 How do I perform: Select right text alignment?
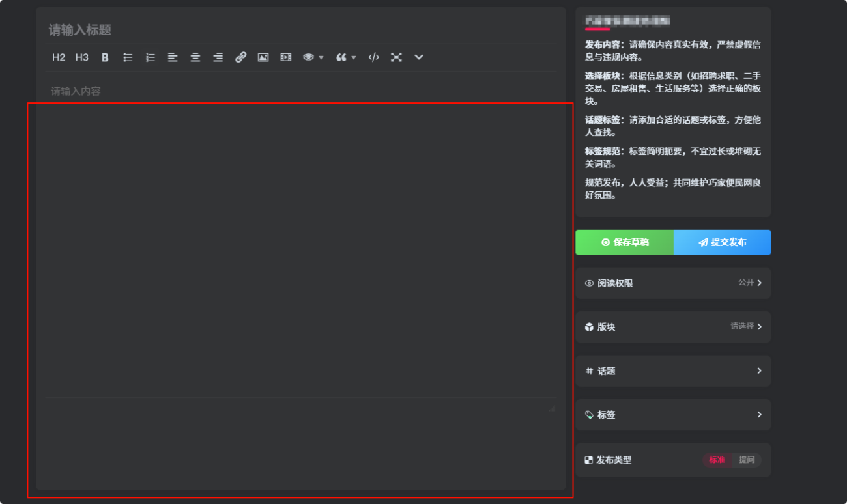[218, 57]
